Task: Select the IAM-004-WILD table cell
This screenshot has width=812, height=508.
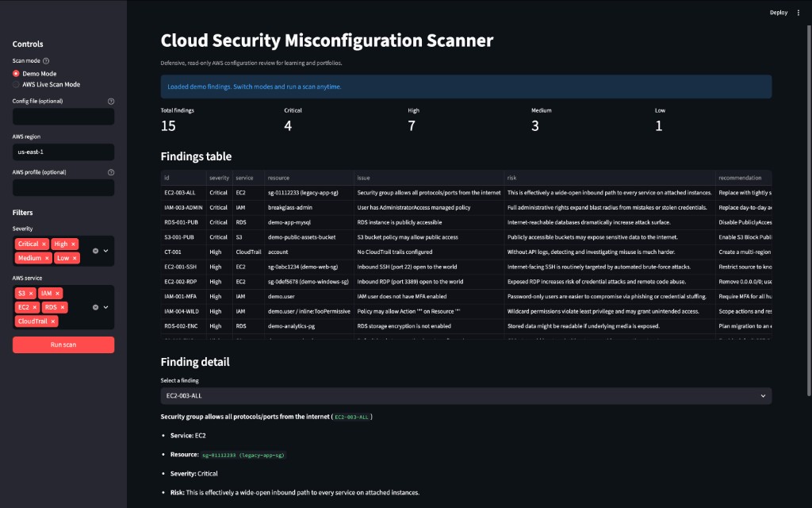Action: (183, 311)
